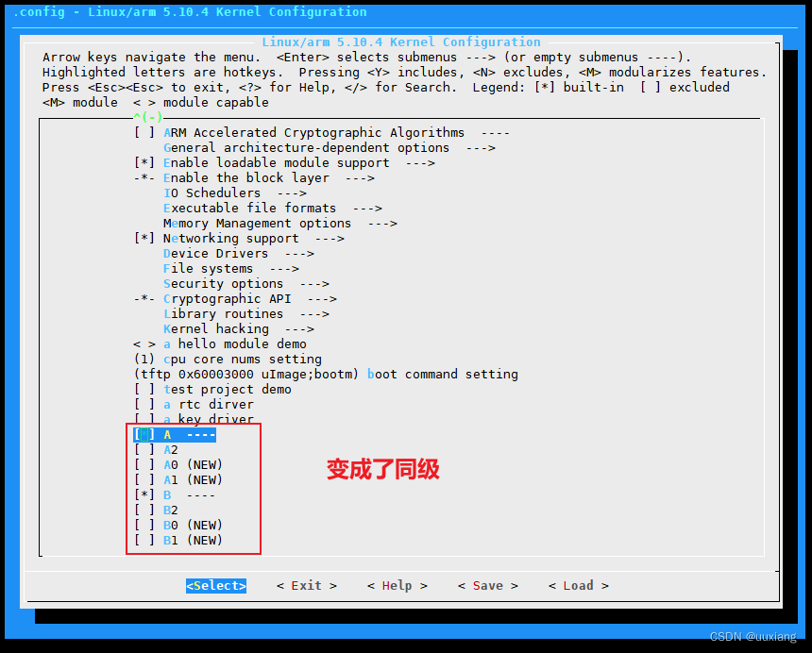
Task: Open the IO Schedulers submenu
Action: click(x=235, y=193)
